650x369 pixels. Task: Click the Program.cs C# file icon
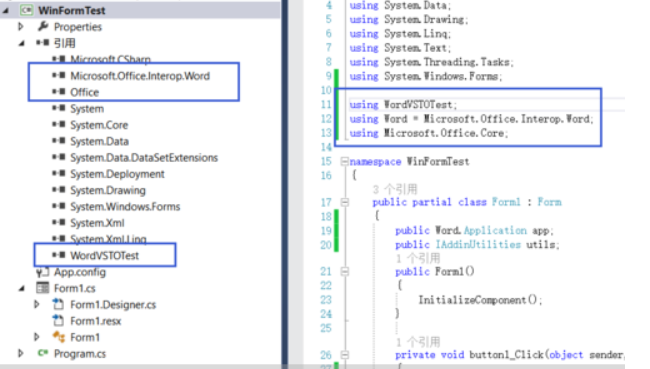tap(43, 353)
